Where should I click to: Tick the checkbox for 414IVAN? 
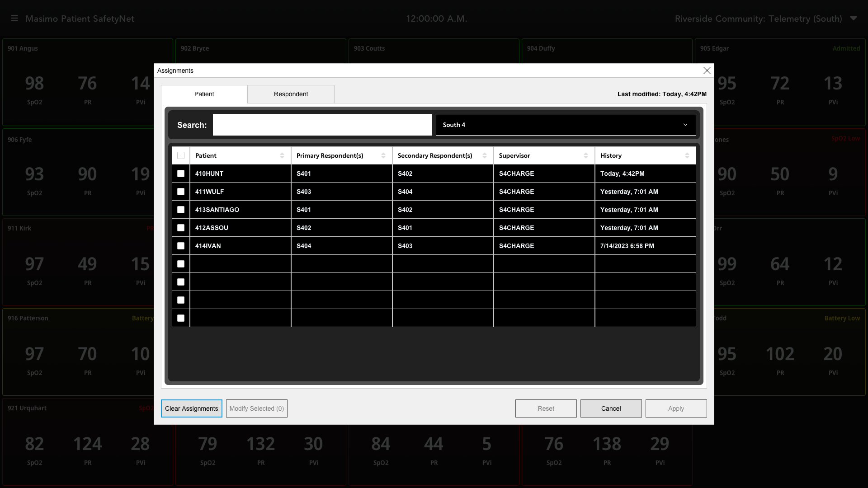click(x=181, y=246)
